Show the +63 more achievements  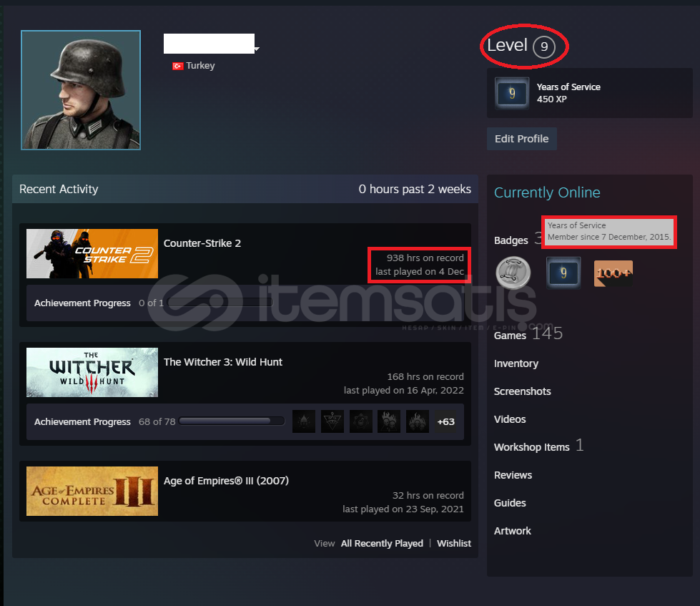point(446,421)
